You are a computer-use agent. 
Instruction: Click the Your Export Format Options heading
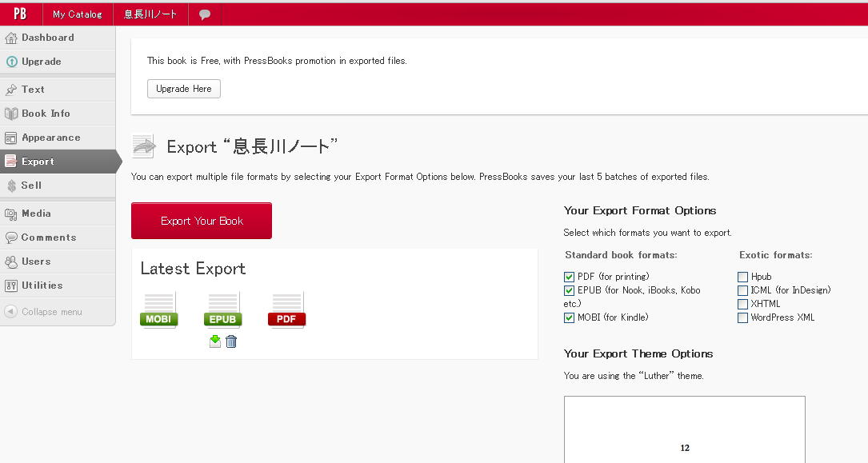click(x=640, y=211)
